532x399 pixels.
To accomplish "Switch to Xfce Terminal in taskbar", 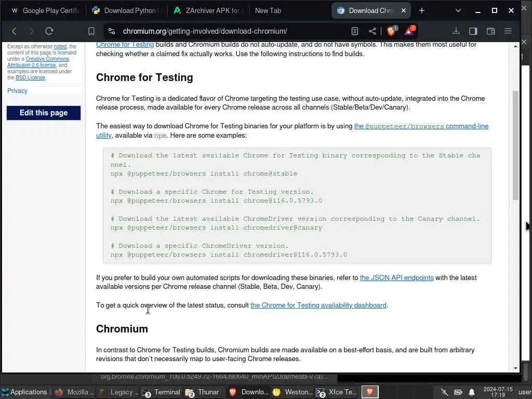I will tap(336, 392).
